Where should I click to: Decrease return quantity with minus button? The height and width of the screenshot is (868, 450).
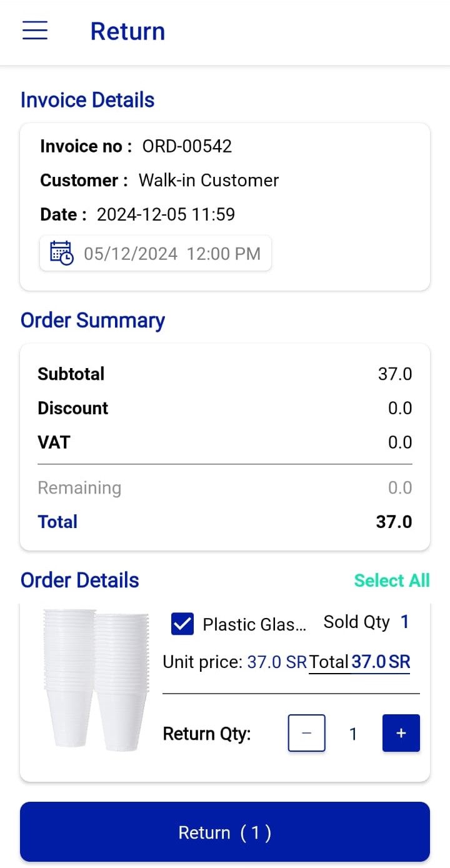click(306, 733)
